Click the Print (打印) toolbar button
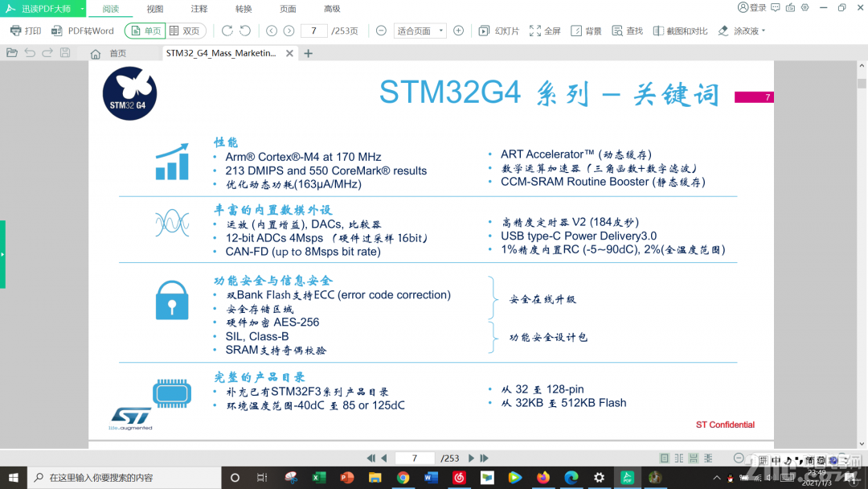Viewport: 868px width, 489px height. 26,31
